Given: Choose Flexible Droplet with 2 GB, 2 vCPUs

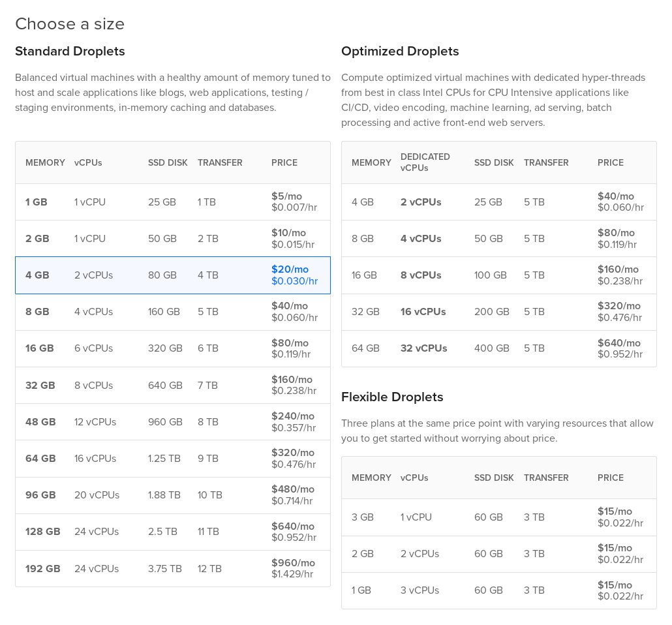Looking at the screenshot, I should pos(499,554).
